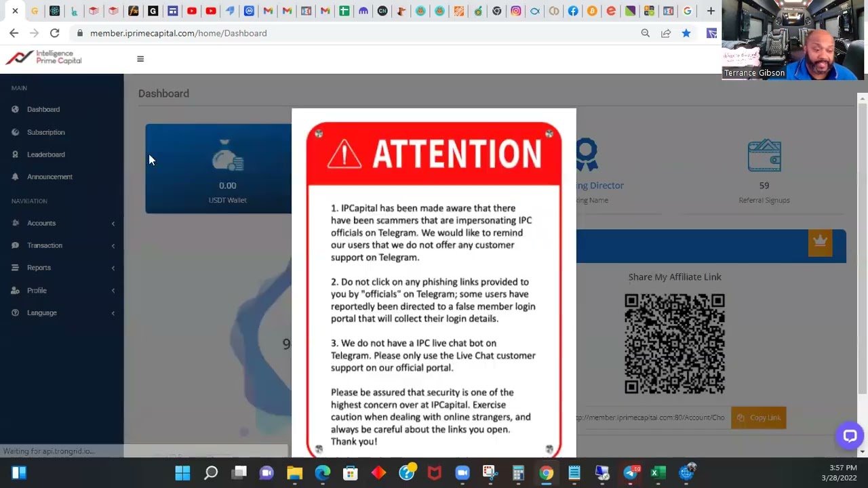Open Calculator from the taskbar
Image resolution: width=868 pixels, height=488 pixels.
pyautogui.click(x=518, y=473)
